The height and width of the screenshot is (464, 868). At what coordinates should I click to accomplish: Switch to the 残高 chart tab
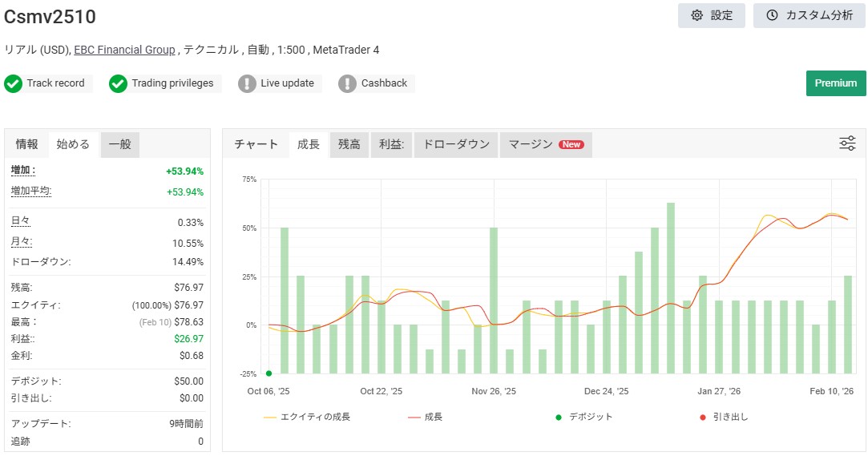pos(349,144)
